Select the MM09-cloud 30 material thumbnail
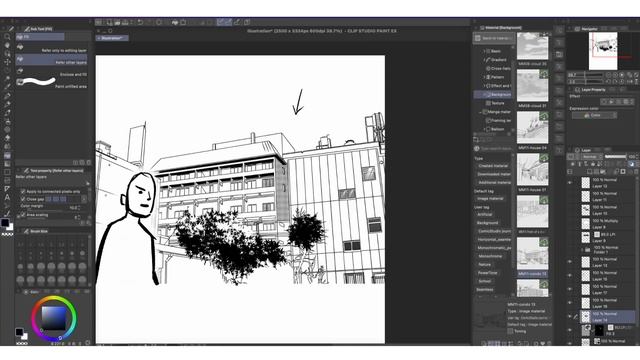The image size is (640, 360). [532, 46]
